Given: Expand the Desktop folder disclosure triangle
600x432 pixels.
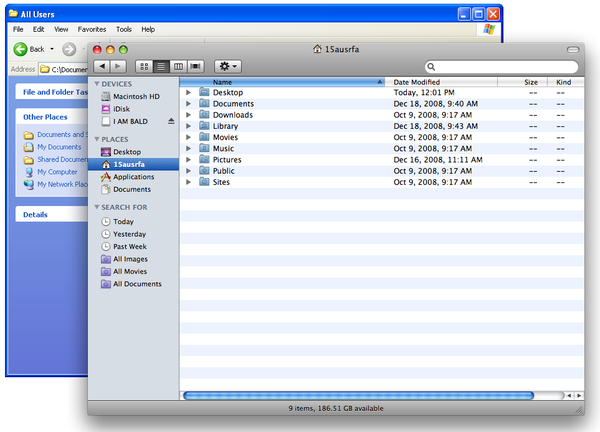Looking at the screenshot, I should (188, 92).
